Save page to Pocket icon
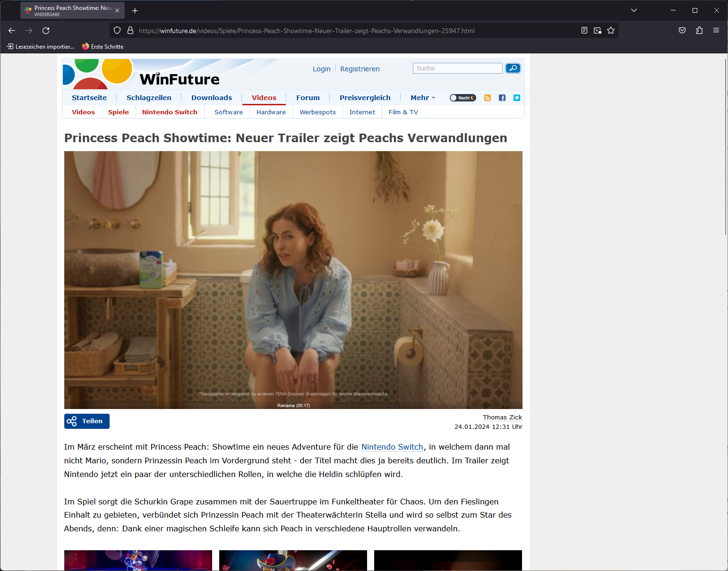Image resolution: width=728 pixels, height=571 pixels. point(682,31)
